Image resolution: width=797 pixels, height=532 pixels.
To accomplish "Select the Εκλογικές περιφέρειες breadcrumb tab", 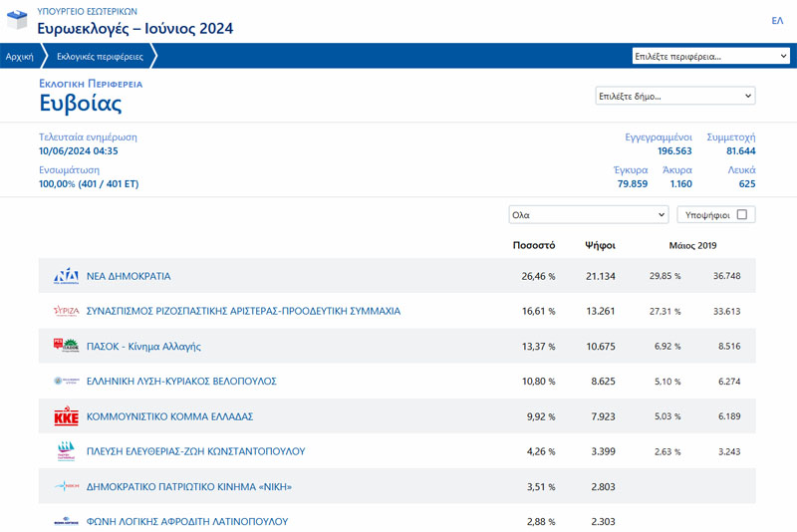I will tap(100, 57).
